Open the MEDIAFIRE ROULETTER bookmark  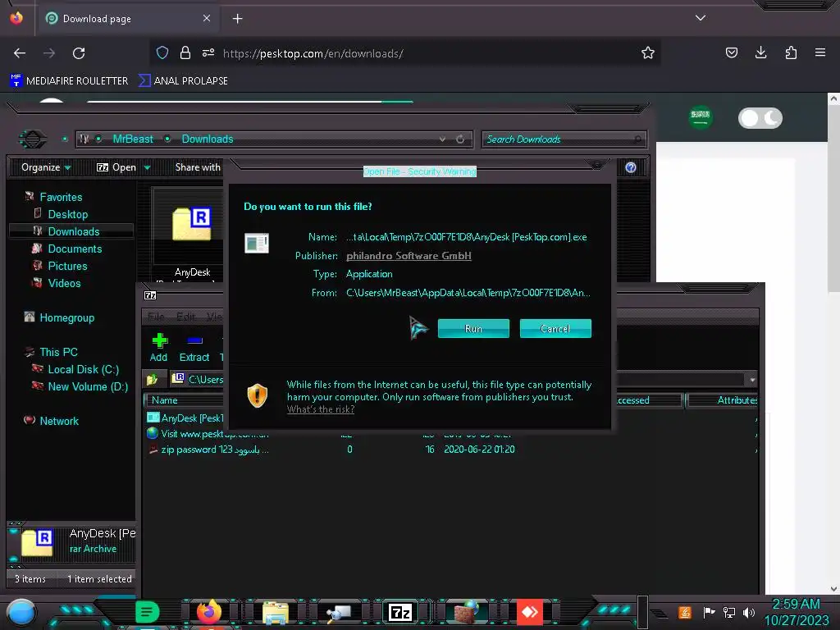tap(69, 81)
